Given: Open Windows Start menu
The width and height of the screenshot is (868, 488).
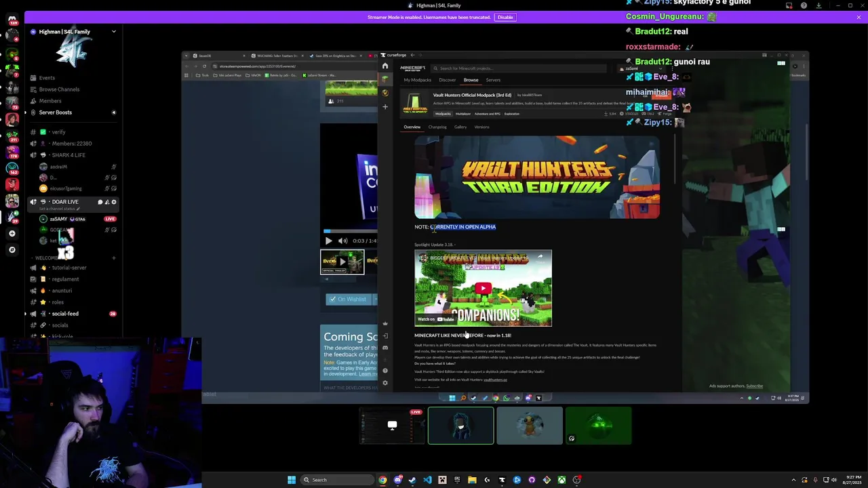Looking at the screenshot, I should point(292,480).
